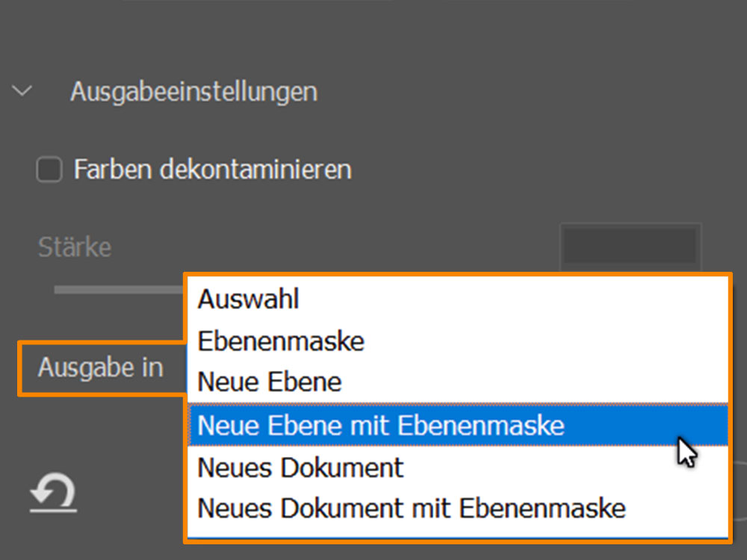This screenshot has width=747, height=560.
Task: Click the last entry in the Ausgabe dropdown list
Action: pyautogui.click(x=457, y=508)
